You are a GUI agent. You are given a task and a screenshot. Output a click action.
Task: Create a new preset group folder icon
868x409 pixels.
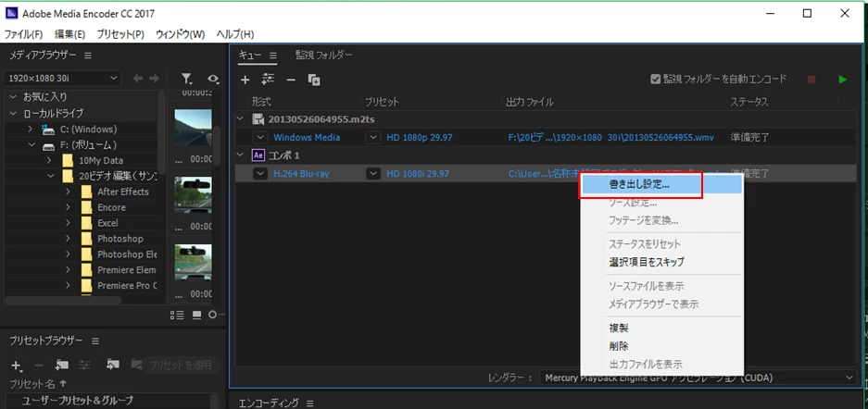[61, 365]
